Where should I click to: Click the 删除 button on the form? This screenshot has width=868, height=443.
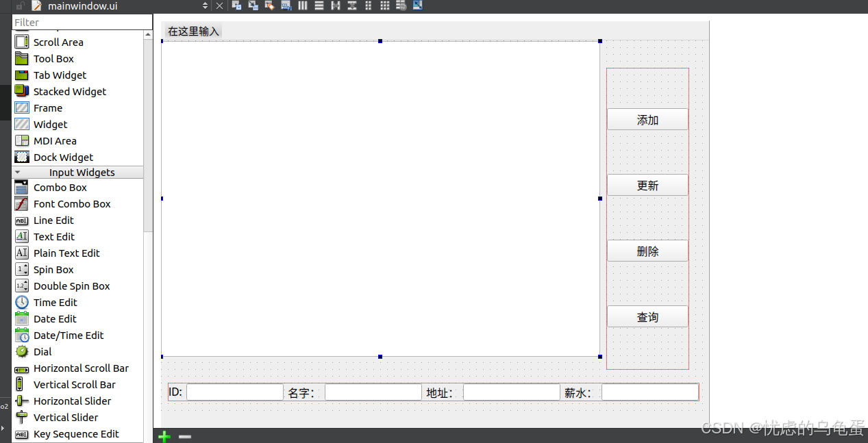[x=647, y=251]
